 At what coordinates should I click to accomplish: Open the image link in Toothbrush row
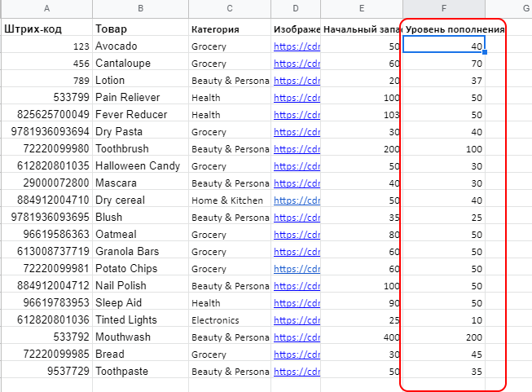[x=297, y=149]
